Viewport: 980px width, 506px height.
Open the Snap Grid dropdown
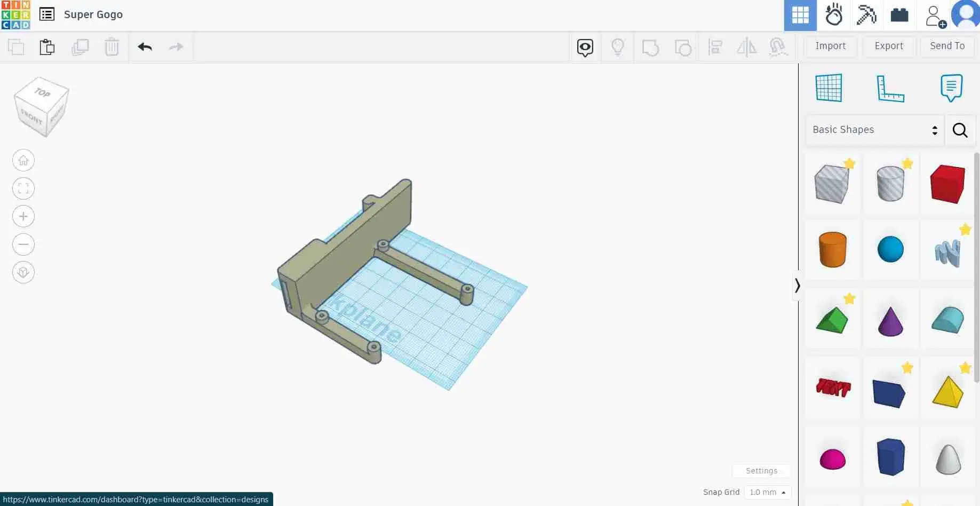(767, 492)
